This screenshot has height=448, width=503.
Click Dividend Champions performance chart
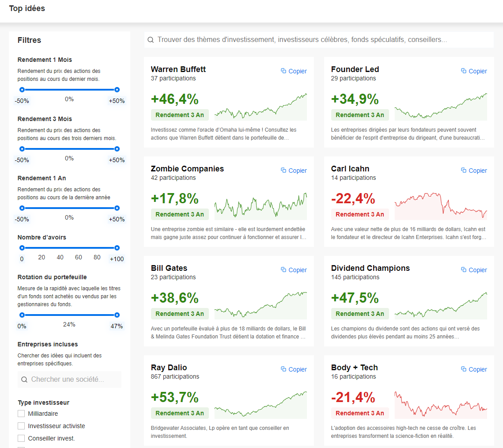click(441, 305)
